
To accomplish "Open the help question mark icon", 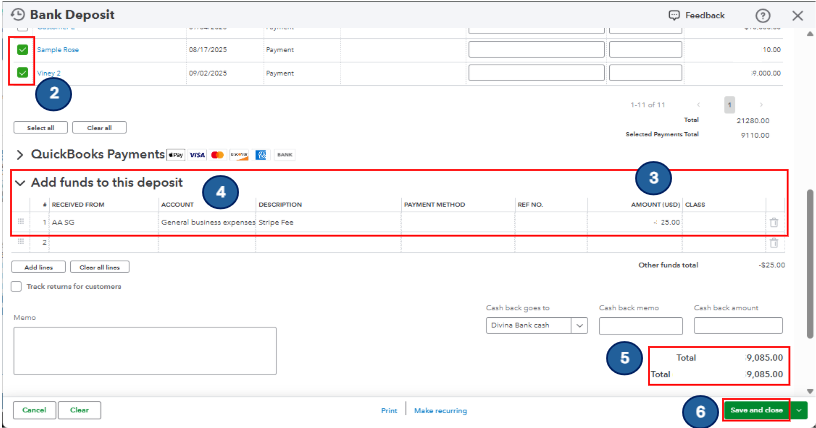I will [762, 16].
